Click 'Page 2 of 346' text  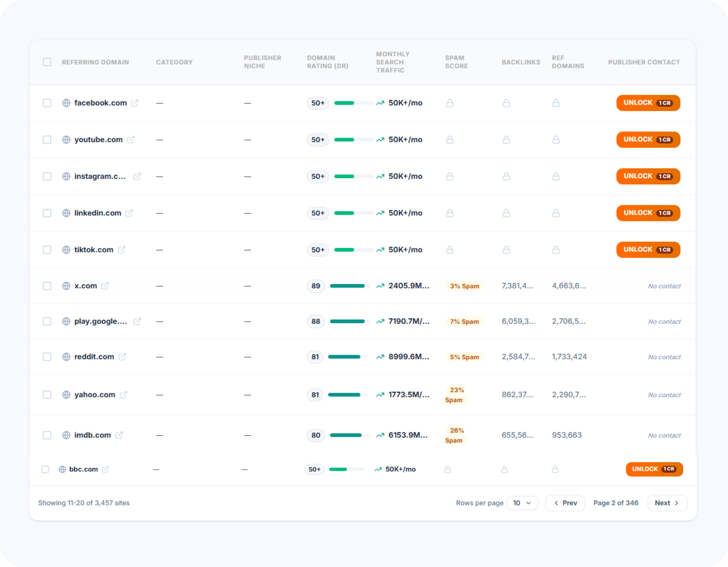[x=616, y=503]
